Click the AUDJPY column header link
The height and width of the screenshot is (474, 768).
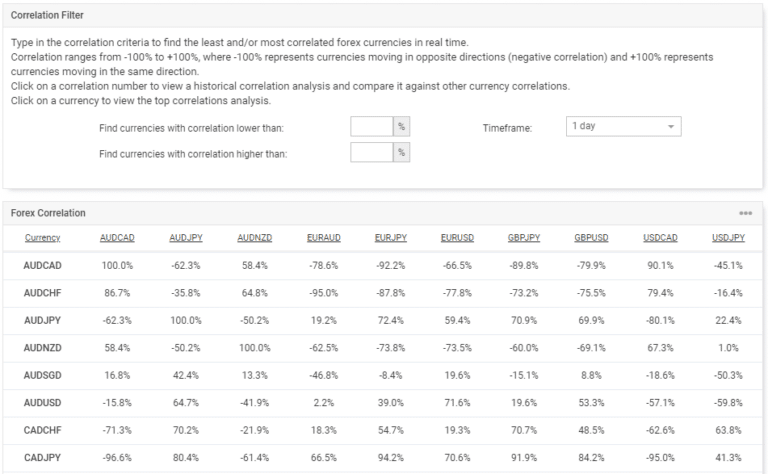pyautogui.click(x=186, y=238)
